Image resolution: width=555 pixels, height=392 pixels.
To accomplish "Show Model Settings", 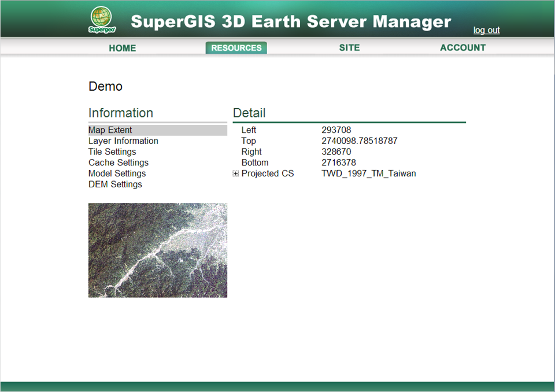I will tap(117, 173).
